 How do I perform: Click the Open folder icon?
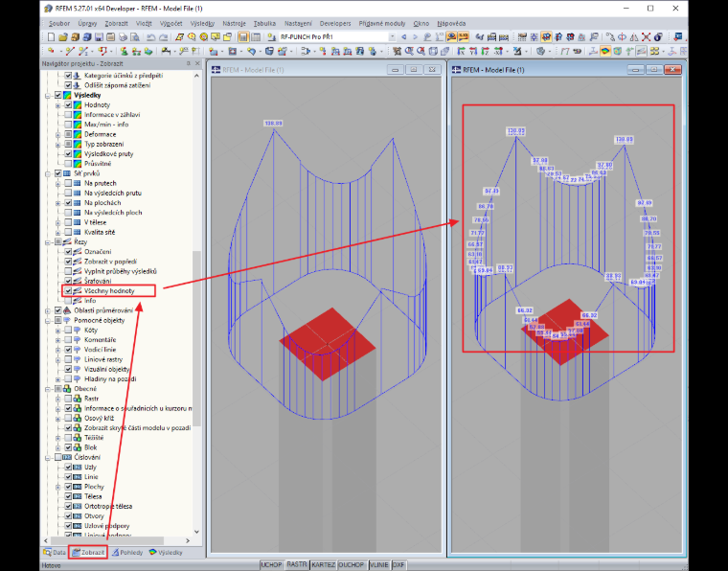coord(63,37)
